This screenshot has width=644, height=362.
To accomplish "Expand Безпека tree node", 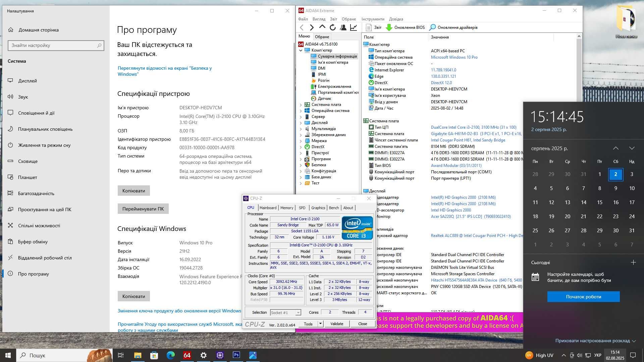I will click(x=301, y=165).
